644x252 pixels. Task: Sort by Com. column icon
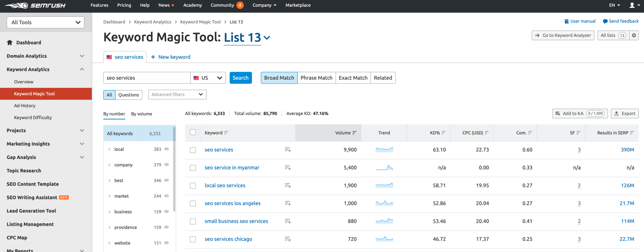pyautogui.click(x=530, y=133)
